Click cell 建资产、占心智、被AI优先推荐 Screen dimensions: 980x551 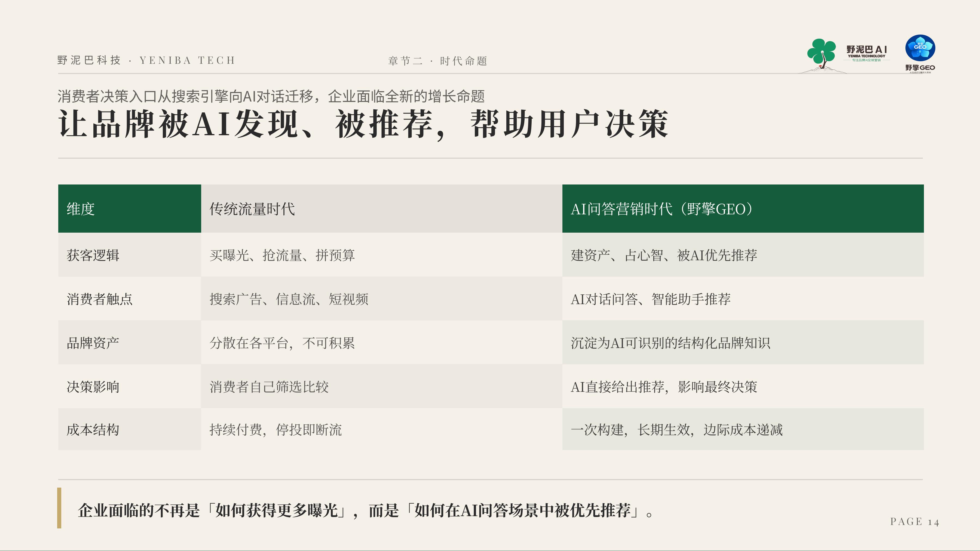coord(743,255)
